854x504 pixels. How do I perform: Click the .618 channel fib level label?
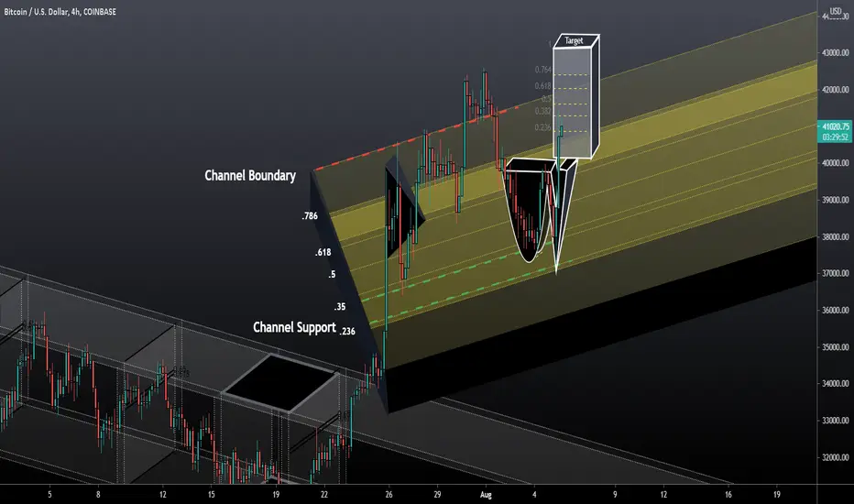[x=323, y=253]
